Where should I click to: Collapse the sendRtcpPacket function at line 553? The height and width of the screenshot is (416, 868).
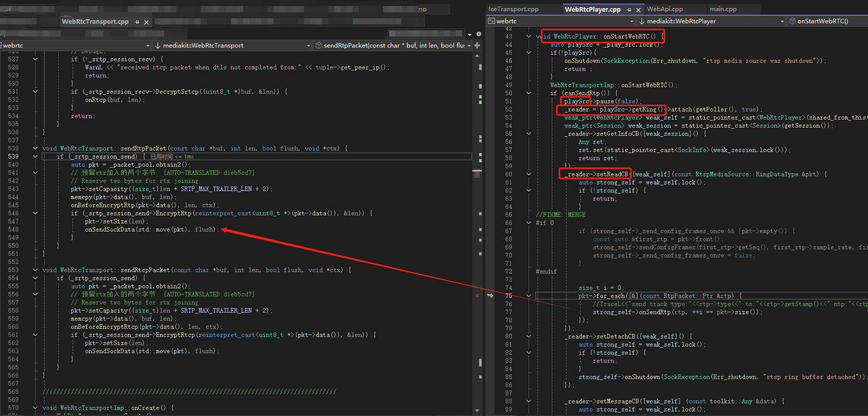coord(35,270)
